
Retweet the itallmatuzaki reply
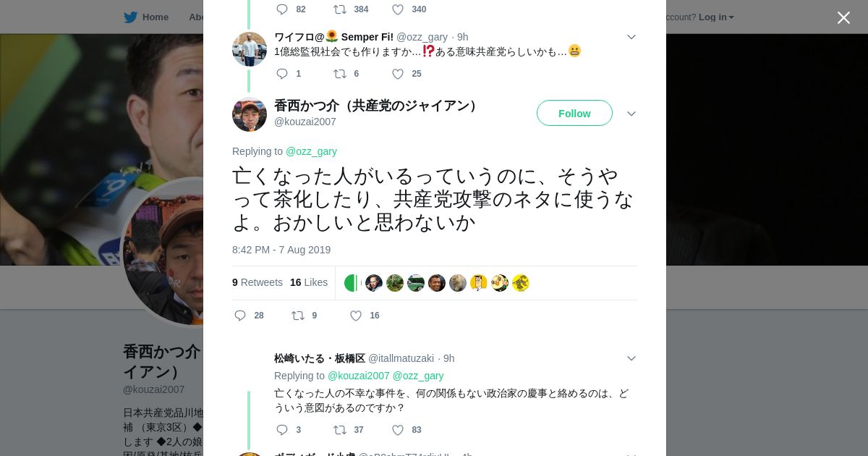click(340, 430)
